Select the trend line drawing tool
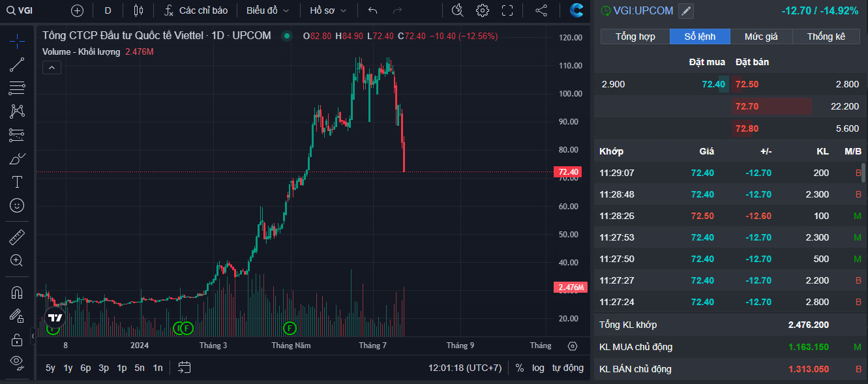 point(17,65)
